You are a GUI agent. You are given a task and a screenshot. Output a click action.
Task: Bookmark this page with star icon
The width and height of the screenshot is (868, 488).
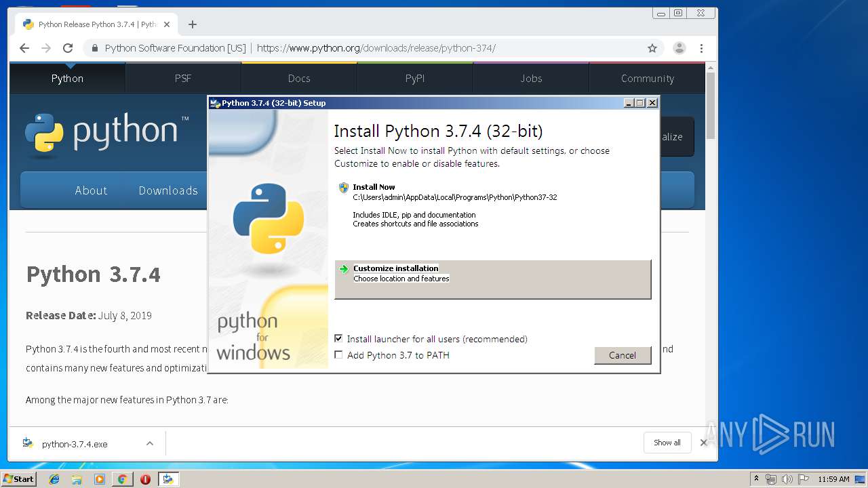(x=652, y=48)
